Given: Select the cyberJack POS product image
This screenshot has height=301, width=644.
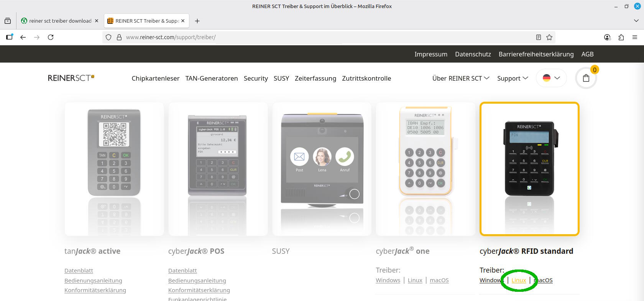Looking at the screenshot, I should (x=218, y=169).
